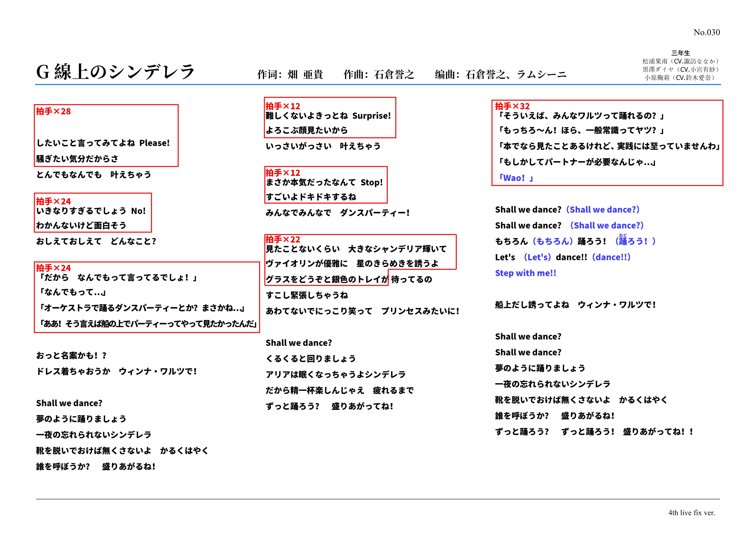Click the line まさか本気だったなんて Stop!

pyautogui.click(x=324, y=182)
